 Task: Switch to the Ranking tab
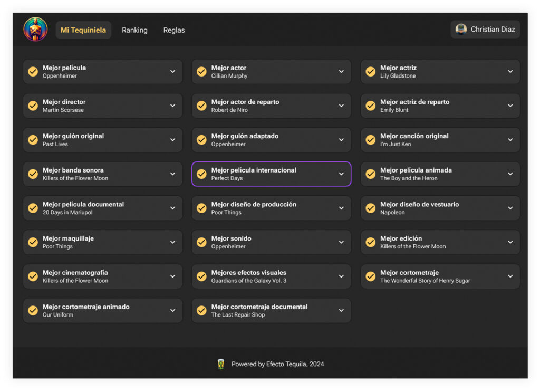click(134, 30)
